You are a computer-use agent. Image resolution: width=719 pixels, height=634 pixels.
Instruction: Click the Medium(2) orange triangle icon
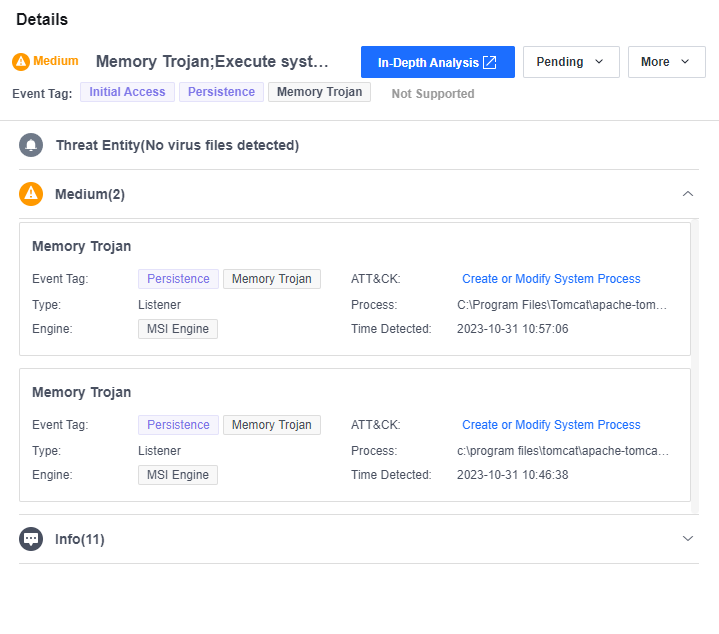(31, 194)
